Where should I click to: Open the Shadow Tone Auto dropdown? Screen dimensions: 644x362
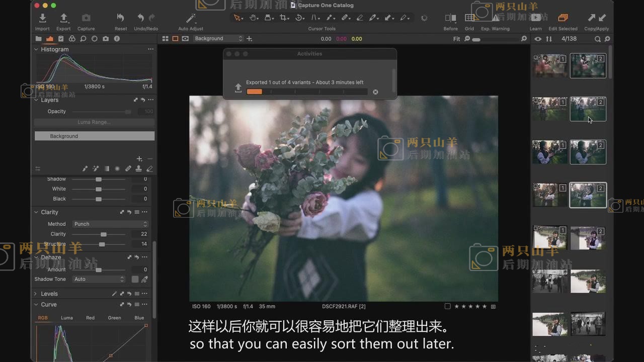pyautogui.click(x=99, y=279)
